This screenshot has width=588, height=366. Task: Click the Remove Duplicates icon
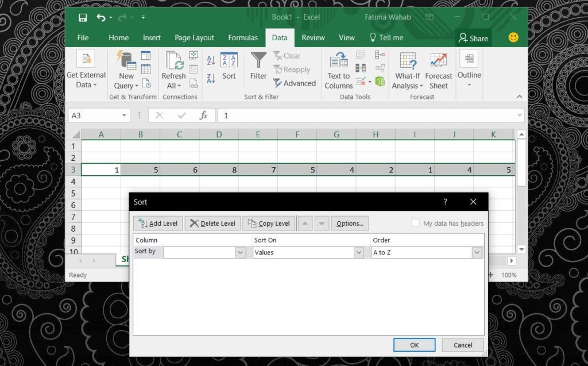click(x=359, y=68)
